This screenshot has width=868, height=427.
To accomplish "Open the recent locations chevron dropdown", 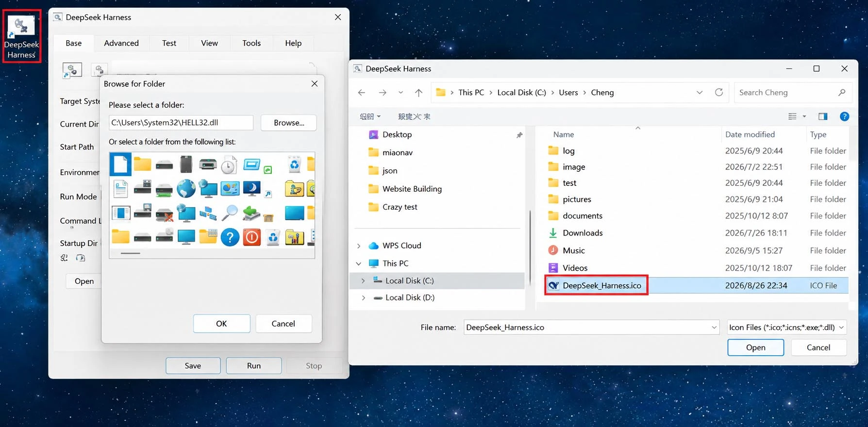I will point(401,92).
